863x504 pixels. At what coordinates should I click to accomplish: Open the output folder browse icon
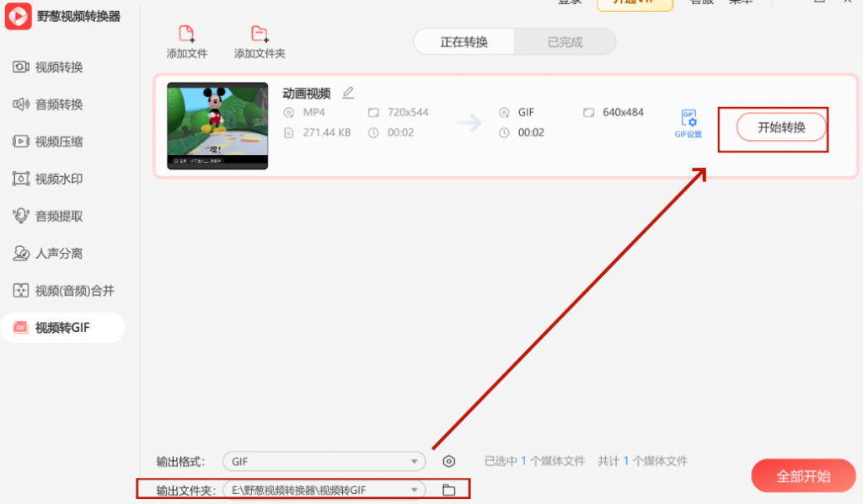coord(448,489)
